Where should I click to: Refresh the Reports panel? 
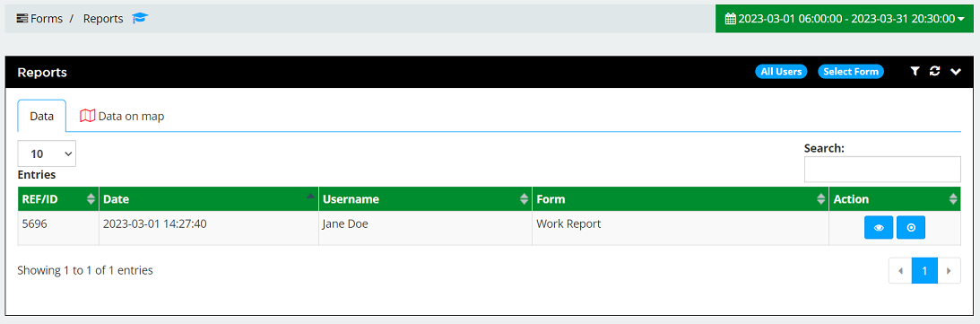(x=934, y=71)
